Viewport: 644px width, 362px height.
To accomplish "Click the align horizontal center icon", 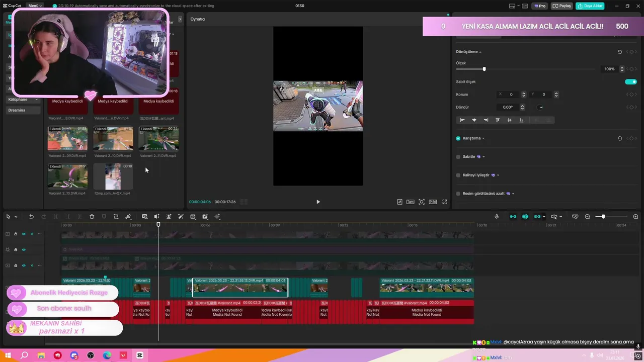I will pyautogui.click(x=474, y=120).
